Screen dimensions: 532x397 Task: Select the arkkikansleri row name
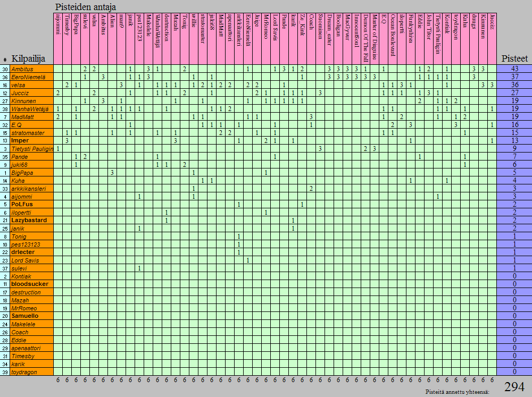tap(31, 189)
